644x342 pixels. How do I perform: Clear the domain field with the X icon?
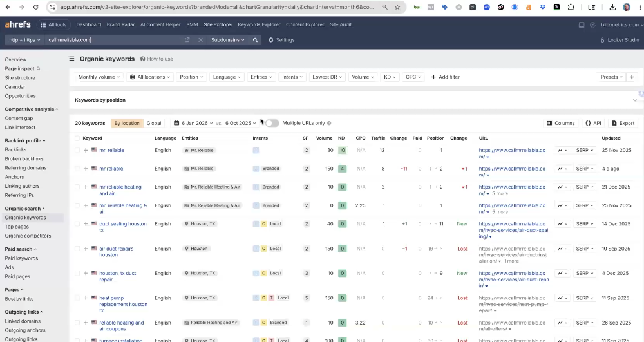(200, 40)
